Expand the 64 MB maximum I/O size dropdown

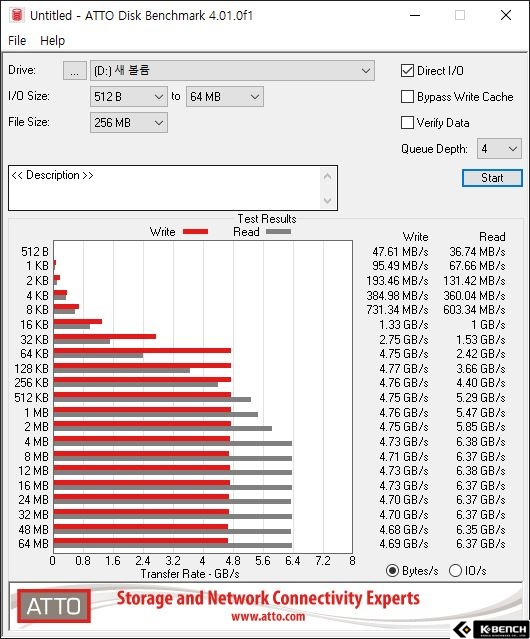point(225,97)
